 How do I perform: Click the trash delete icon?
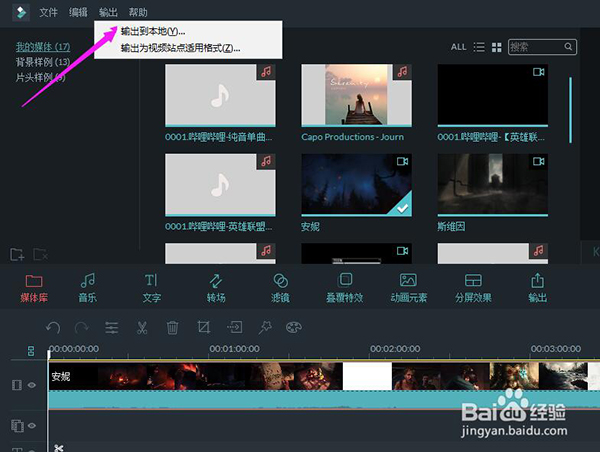point(172,327)
